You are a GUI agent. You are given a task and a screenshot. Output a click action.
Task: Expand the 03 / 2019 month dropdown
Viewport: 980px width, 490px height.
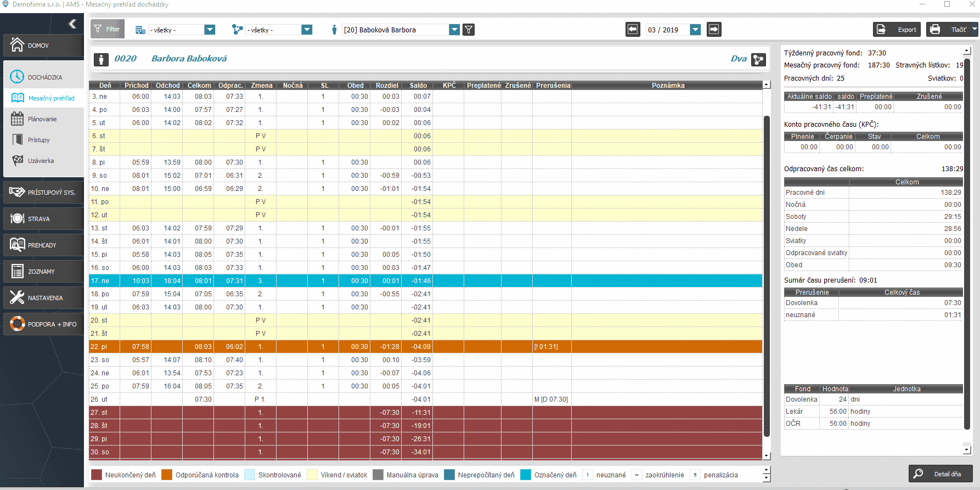coord(695,30)
